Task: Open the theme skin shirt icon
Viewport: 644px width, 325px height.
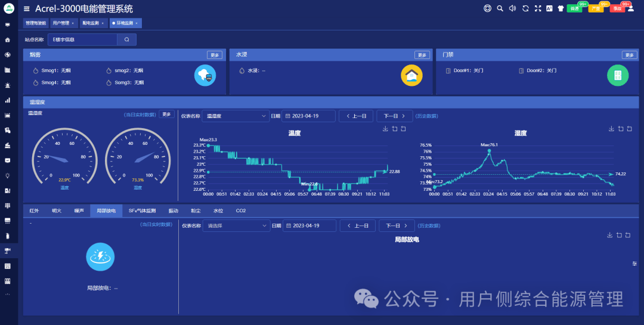Action: click(x=561, y=8)
